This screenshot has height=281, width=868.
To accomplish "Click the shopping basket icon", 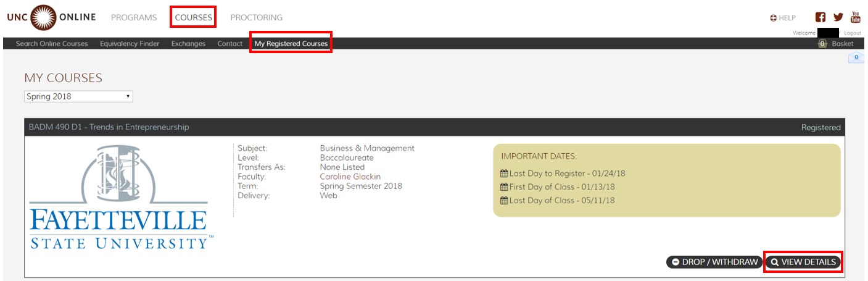I will [822, 44].
